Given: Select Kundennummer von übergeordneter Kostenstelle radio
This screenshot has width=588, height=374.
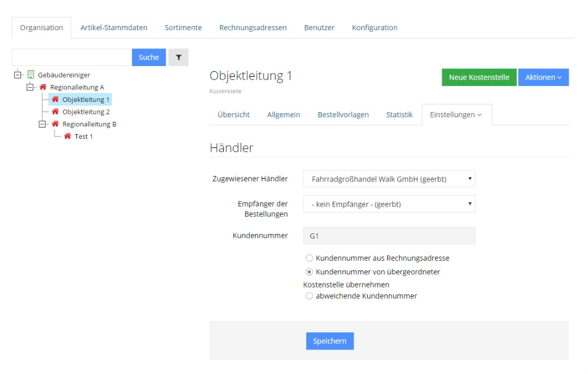Looking at the screenshot, I should [x=309, y=272].
